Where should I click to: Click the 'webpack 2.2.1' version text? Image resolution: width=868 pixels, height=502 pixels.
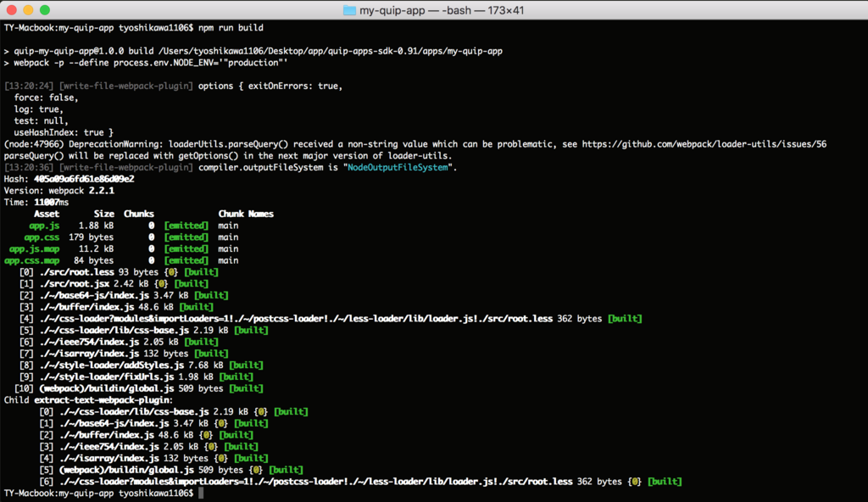81,191
